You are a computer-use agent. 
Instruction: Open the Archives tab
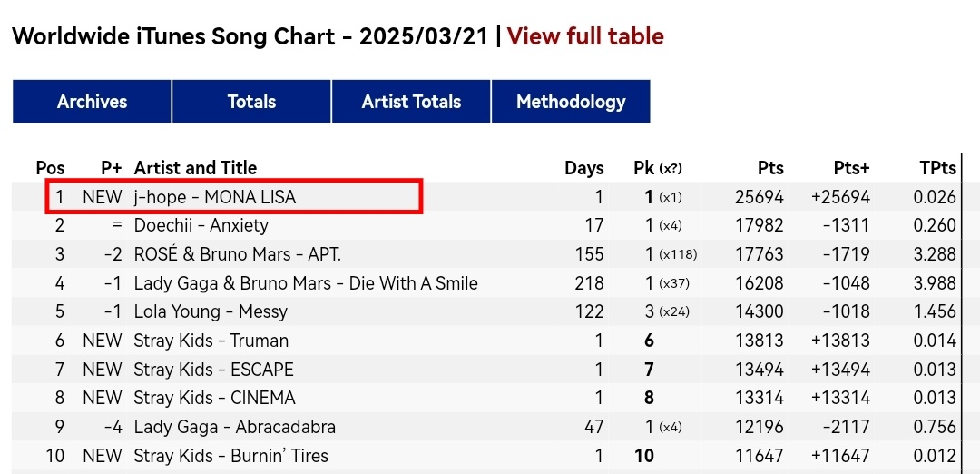(92, 102)
